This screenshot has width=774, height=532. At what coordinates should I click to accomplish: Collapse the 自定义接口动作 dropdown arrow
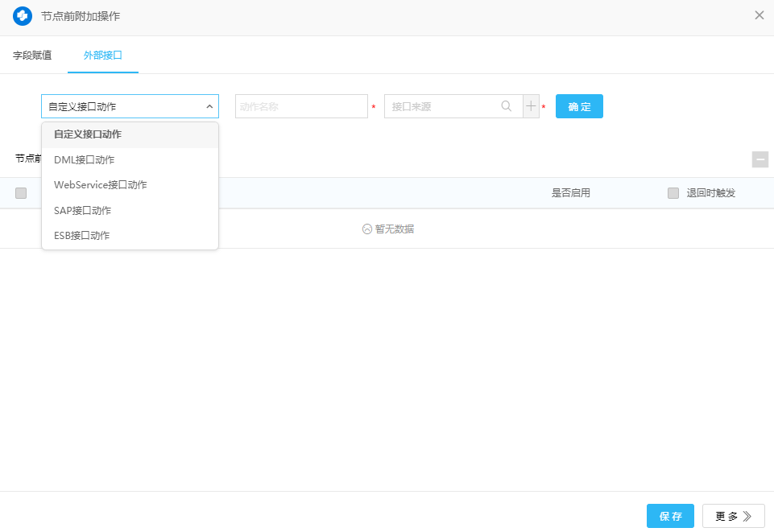click(209, 106)
